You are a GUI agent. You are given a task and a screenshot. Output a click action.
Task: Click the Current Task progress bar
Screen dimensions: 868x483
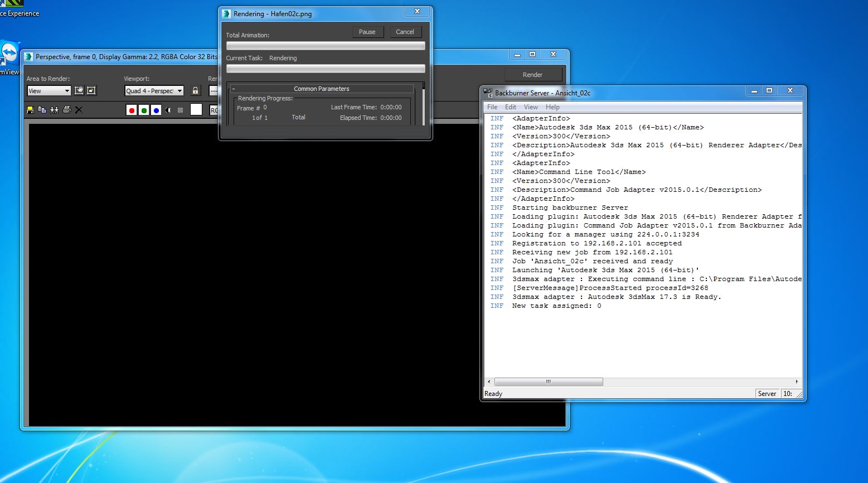pyautogui.click(x=326, y=69)
